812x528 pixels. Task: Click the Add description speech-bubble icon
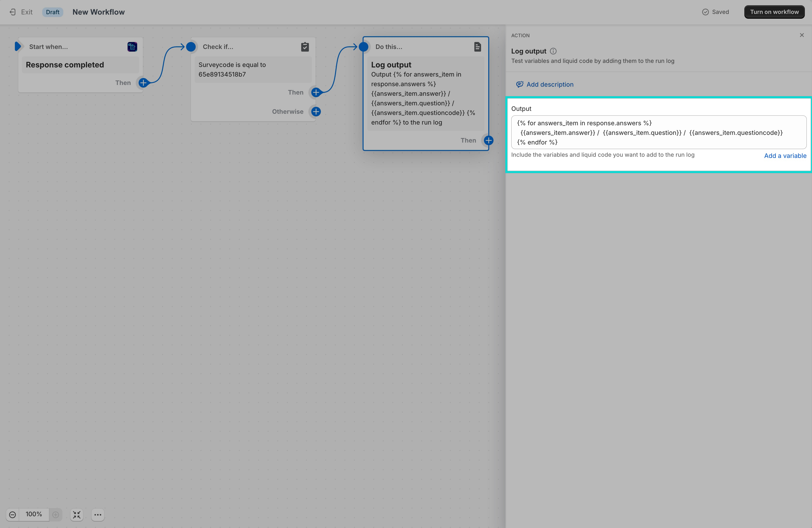[520, 84]
